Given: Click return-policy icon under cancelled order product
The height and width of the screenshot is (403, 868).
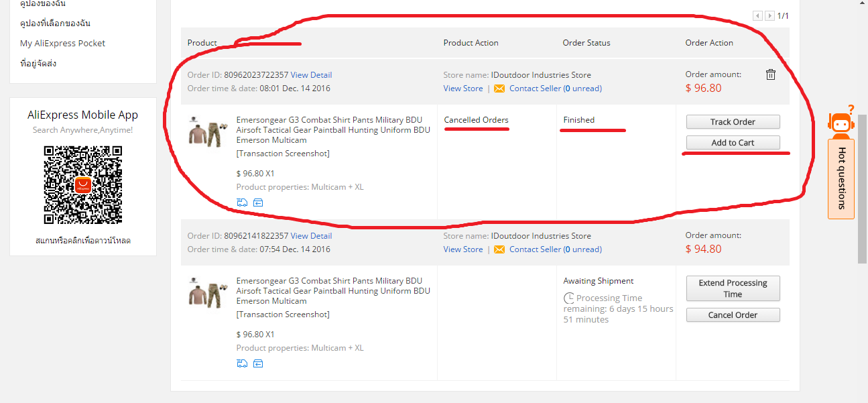Looking at the screenshot, I should 258,203.
